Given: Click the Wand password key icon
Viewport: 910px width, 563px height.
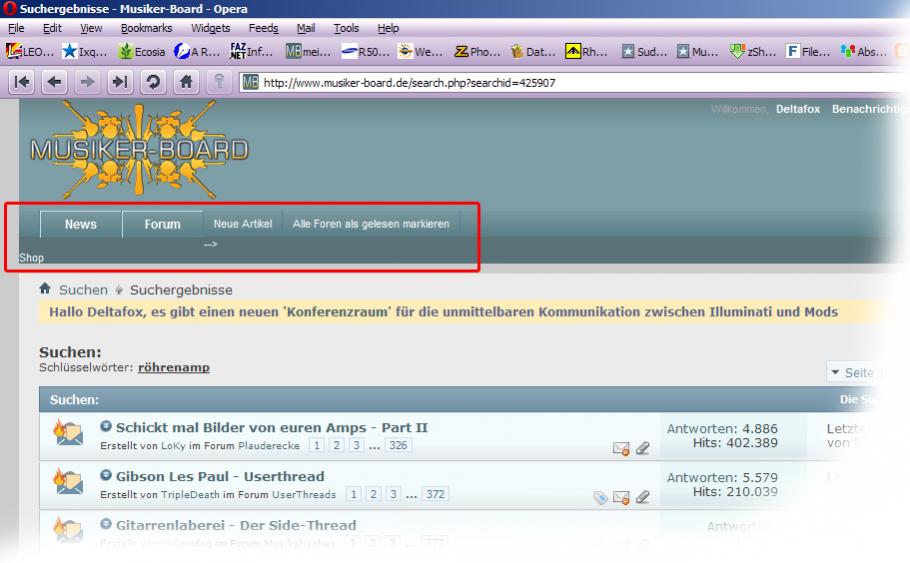Looking at the screenshot, I should 219,82.
